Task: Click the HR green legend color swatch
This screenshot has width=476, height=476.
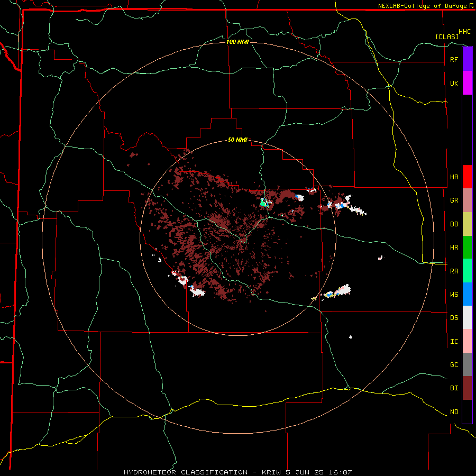Action: point(467,248)
